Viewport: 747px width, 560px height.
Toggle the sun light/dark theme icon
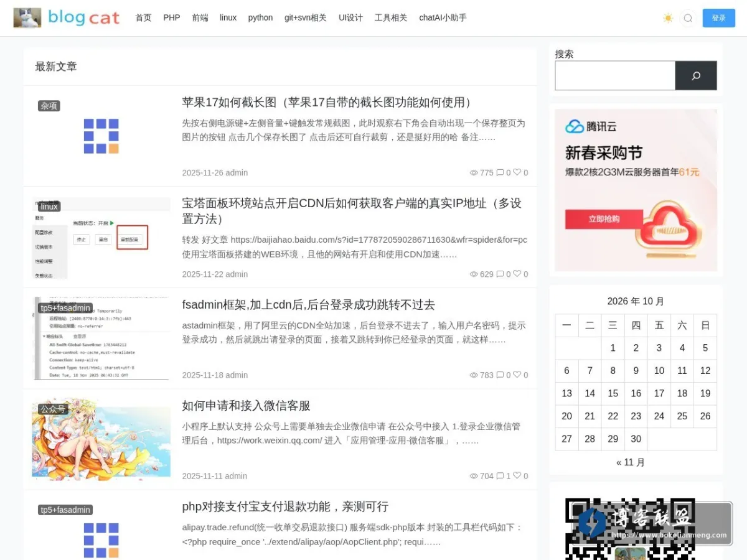pos(668,18)
